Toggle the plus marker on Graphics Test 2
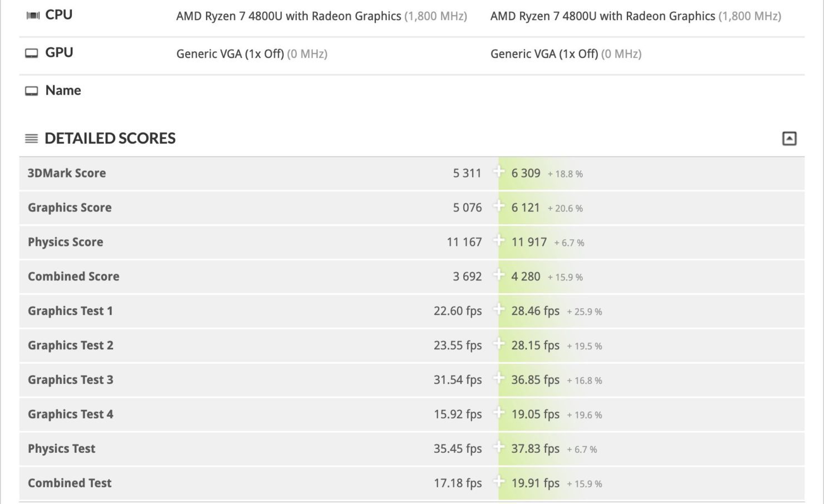 click(499, 345)
